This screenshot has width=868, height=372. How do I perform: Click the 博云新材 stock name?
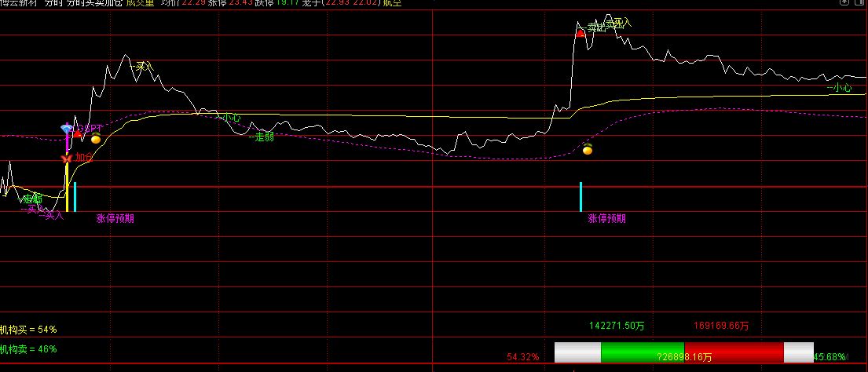tap(18, 3)
